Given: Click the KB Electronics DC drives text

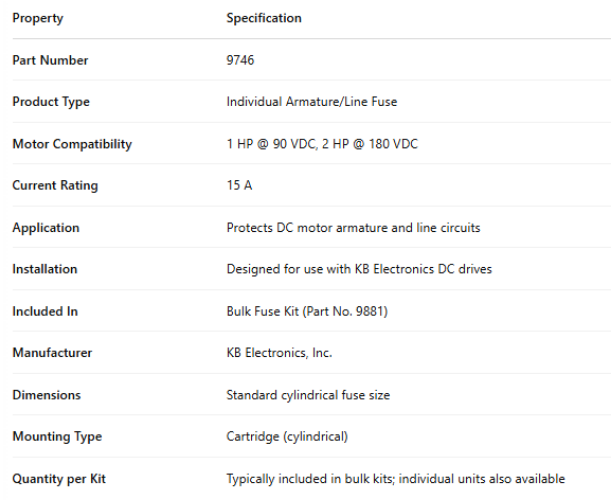Looking at the screenshot, I should click(x=435, y=269).
